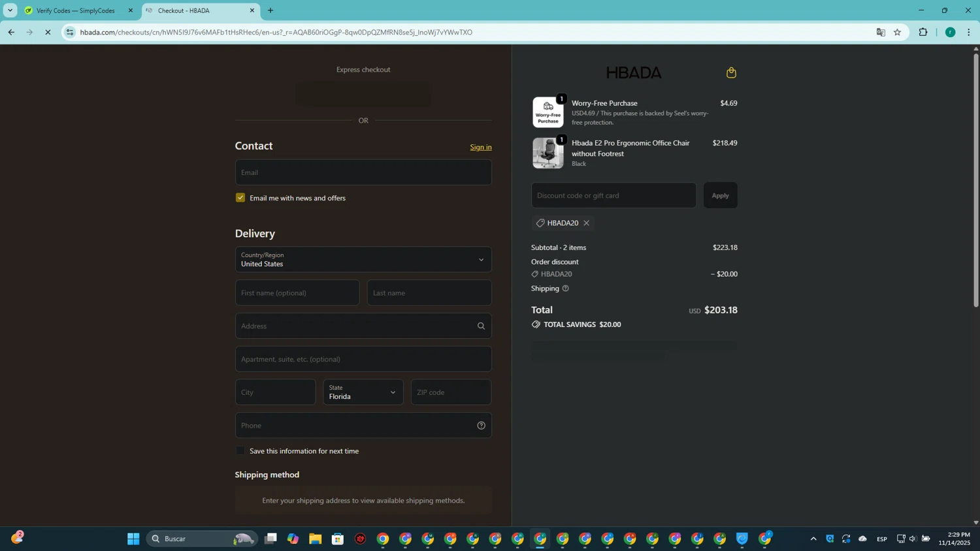Click the ZIP code field
Viewport: 980px width, 551px height.
click(x=451, y=392)
